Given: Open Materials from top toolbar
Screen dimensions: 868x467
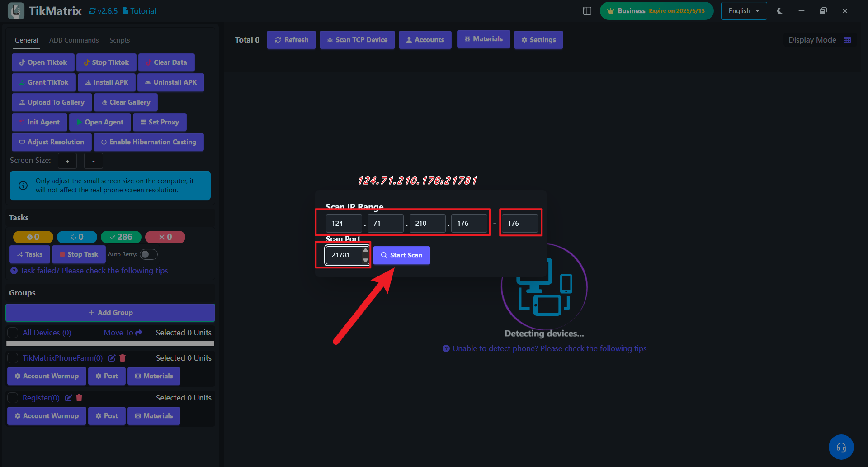Looking at the screenshot, I should 483,39.
